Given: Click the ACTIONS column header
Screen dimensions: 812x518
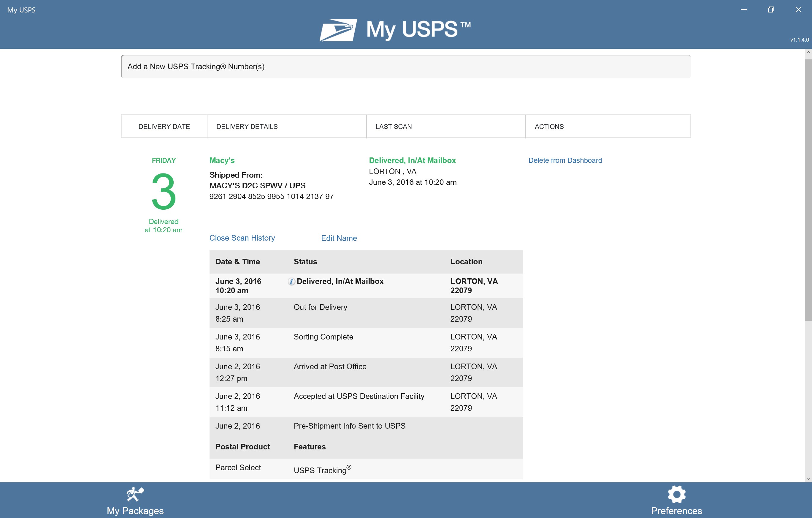Looking at the screenshot, I should click(x=549, y=127).
